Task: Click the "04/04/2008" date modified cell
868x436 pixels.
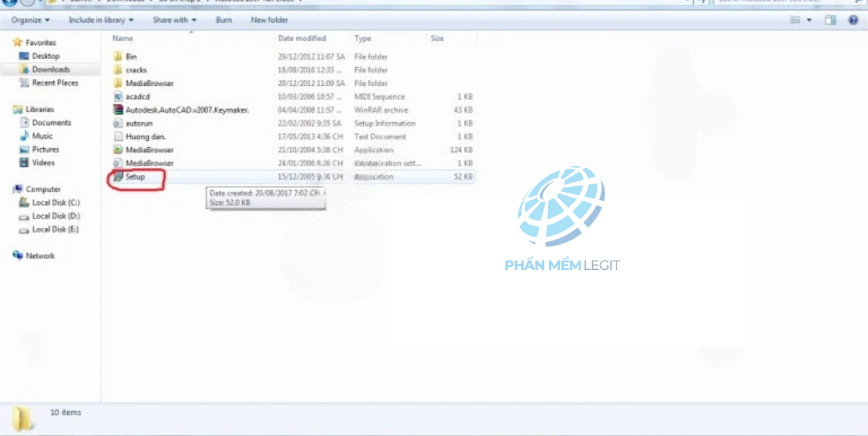Action: [311, 110]
